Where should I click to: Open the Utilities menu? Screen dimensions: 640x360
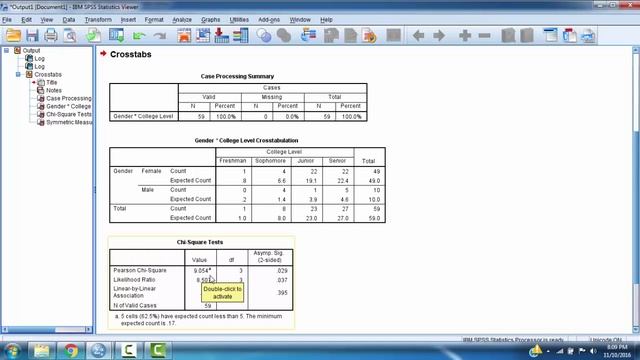239,20
